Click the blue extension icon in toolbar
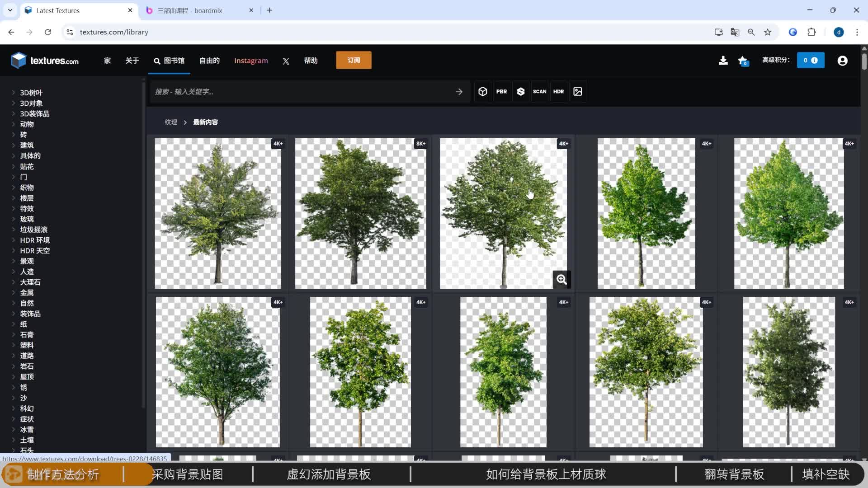 coord(793,32)
